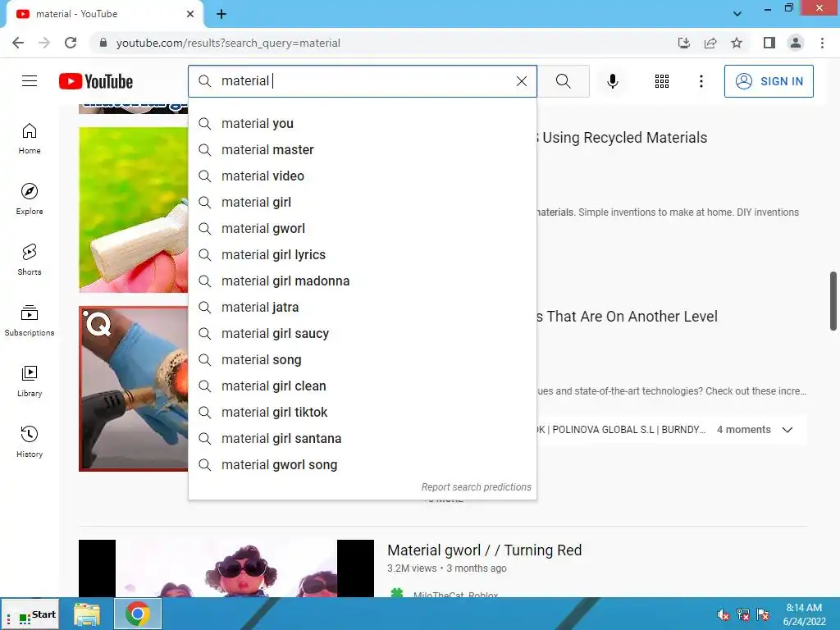Open Shorts in sidebar
Screen dimensions: 840x630
[x=30, y=260]
